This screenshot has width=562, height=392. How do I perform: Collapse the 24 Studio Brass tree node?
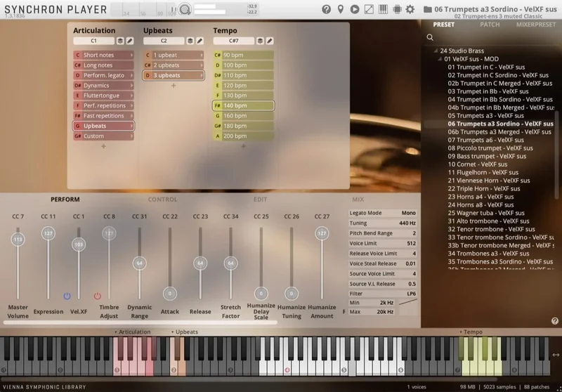coord(436,51)
